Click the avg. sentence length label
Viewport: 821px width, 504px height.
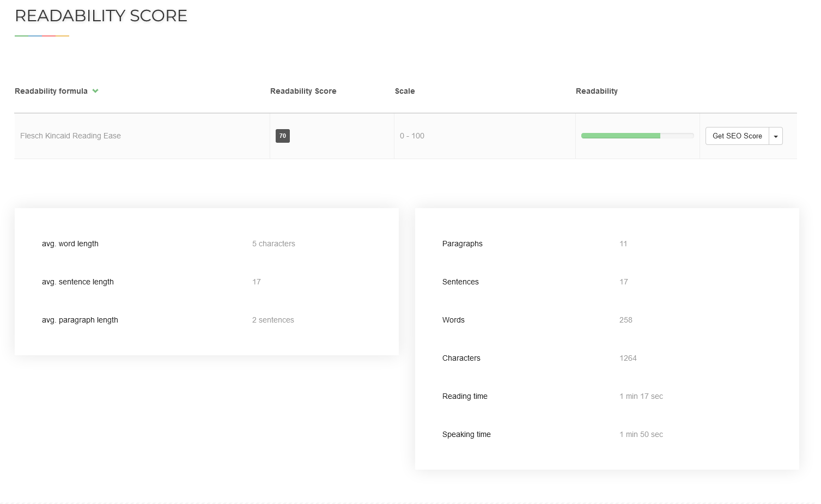click(x=78, y=282)
